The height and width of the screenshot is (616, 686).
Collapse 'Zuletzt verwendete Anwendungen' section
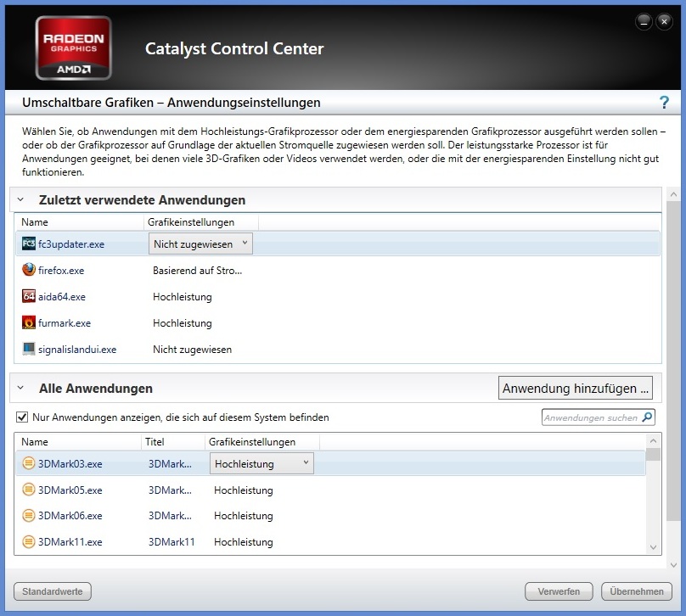(x=20, y=199)
